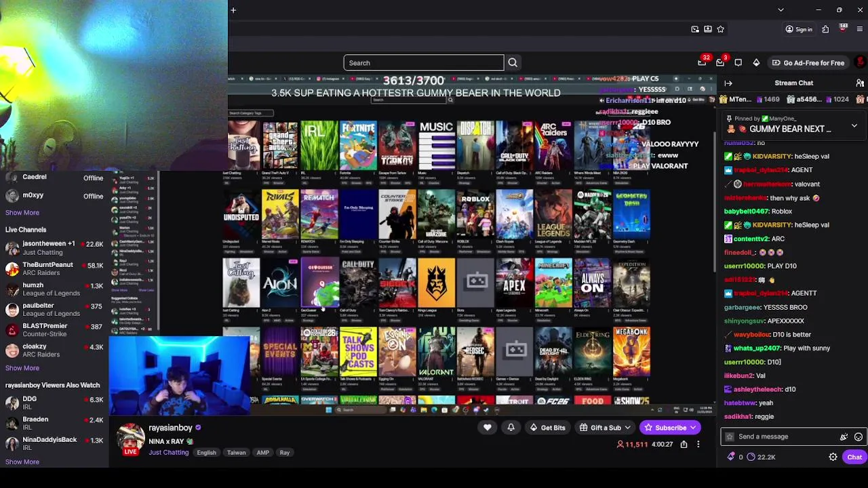Image resolution: width=868 pixels, height=488 pixels.
Task: Click the Bits cheer icon in chat input
Action: (x=844, y=437)
